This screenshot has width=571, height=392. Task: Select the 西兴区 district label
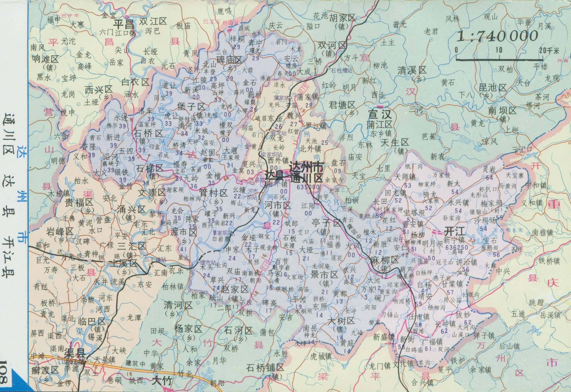tap(99, 89)
